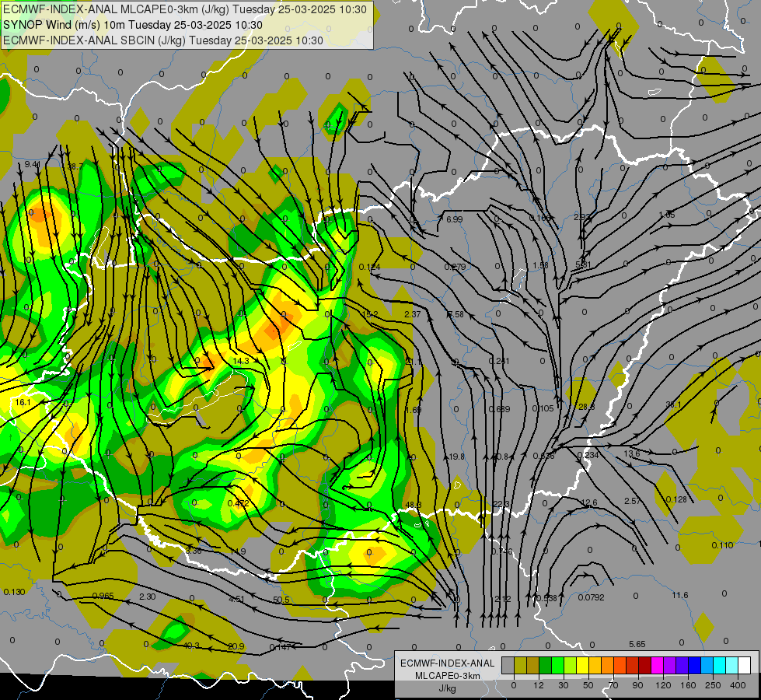This screenshot has width=761, height=700.
Task: Click the legend tick value '160'
Action: click(x=688, y=685)
